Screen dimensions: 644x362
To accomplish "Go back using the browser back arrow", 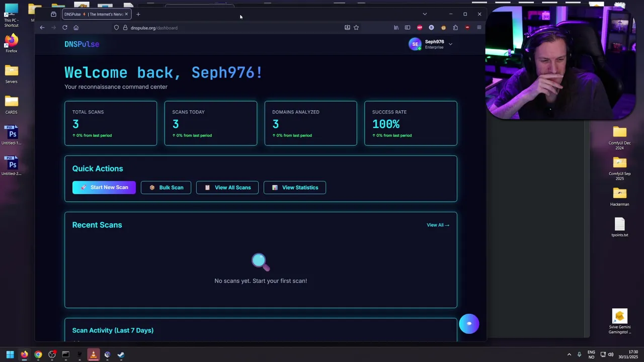I will 42,28.
